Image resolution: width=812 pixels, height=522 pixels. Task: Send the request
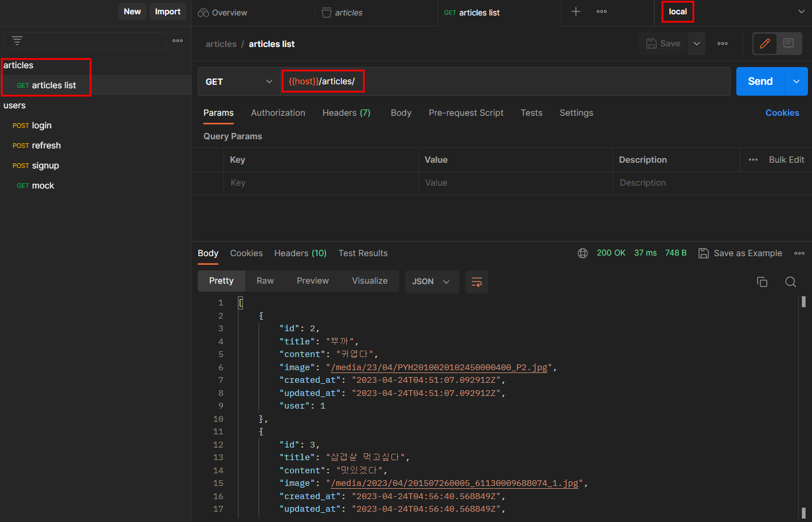(x=760, y=81)
